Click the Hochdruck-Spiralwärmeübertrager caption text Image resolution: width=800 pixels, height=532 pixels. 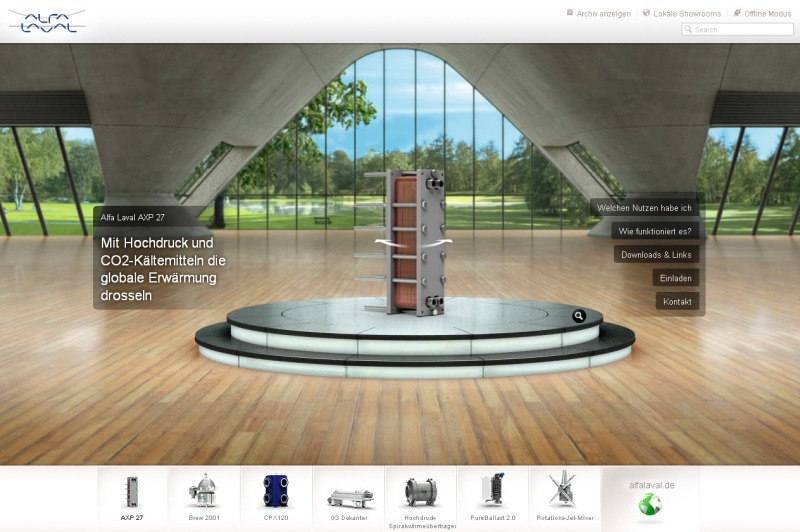click(422, 521)
